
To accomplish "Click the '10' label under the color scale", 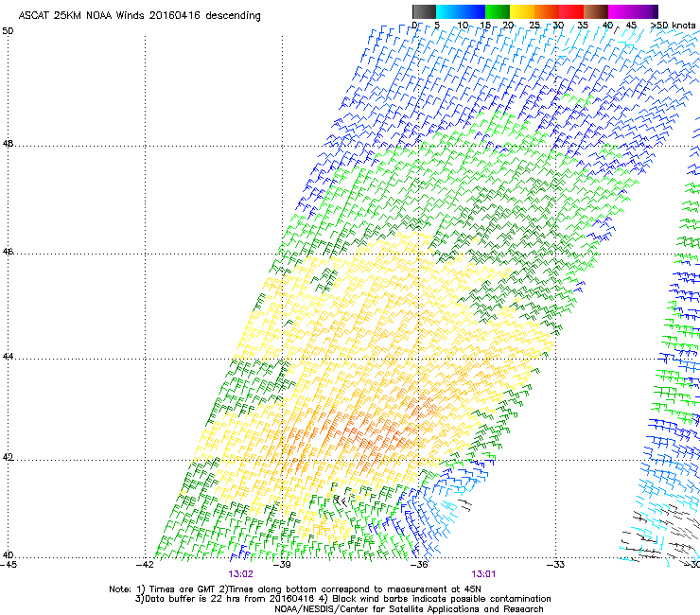I will pos(463,26).
